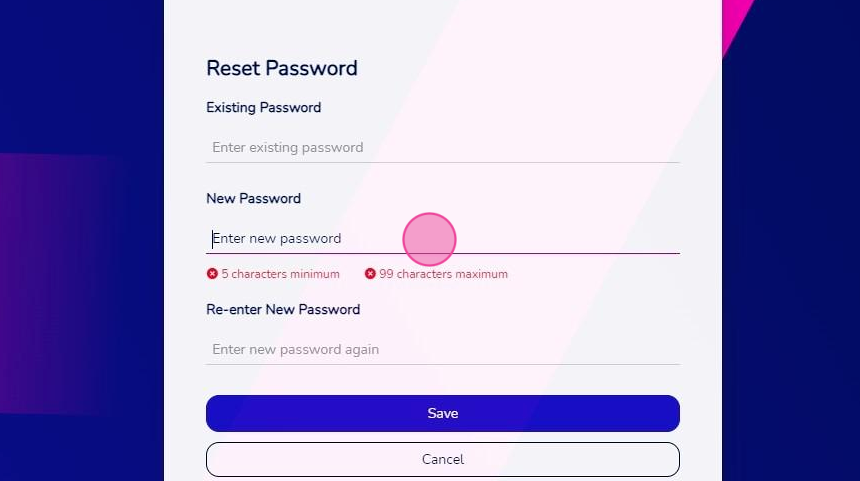Click the New Password label

coord(253,199)
